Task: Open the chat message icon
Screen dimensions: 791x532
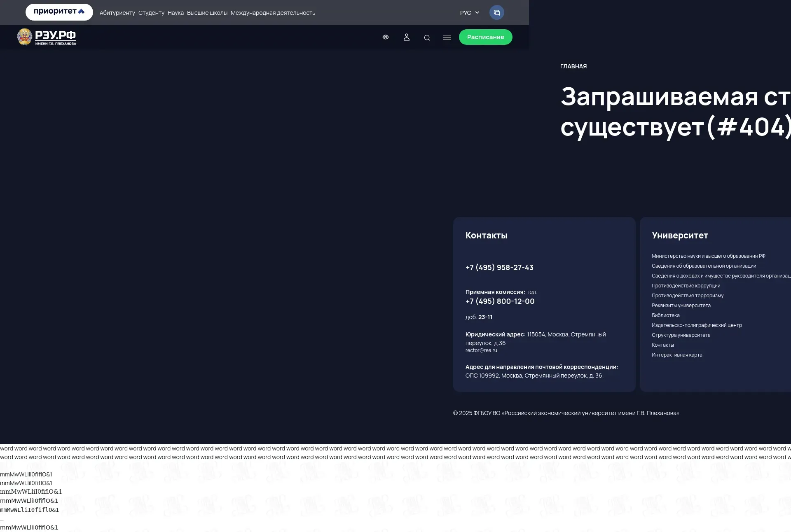Action: tap(496, 12)
